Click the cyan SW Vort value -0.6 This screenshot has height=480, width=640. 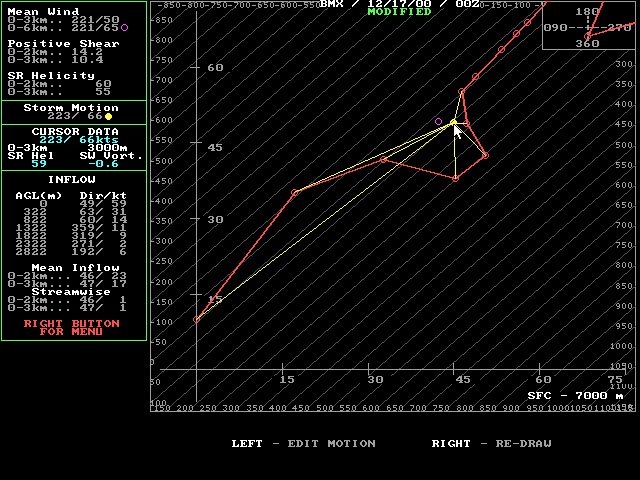pyautogui.click(x=103, y=164)
